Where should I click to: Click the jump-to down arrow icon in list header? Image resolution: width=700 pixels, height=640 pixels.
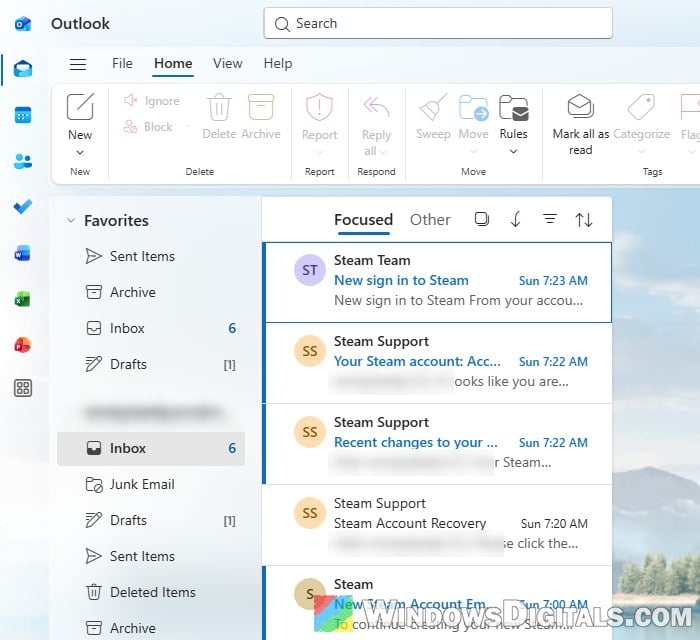[x=516, y=219]
